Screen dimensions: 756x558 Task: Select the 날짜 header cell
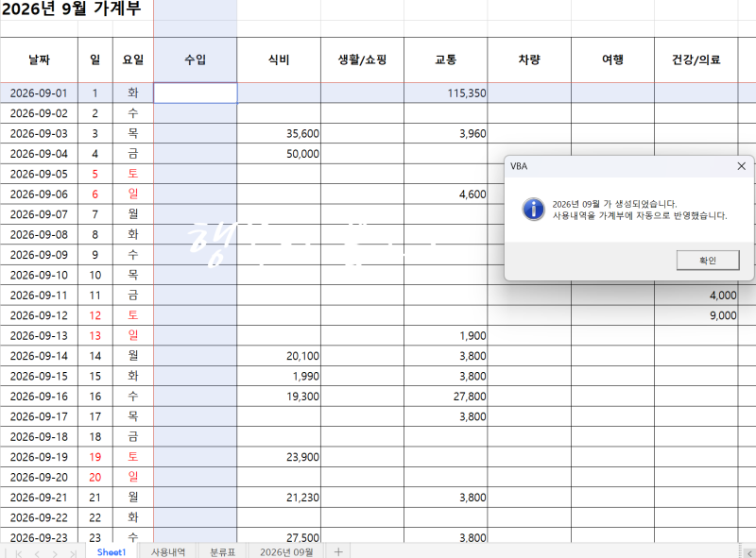pyautogui.click(x=39, y=59)
